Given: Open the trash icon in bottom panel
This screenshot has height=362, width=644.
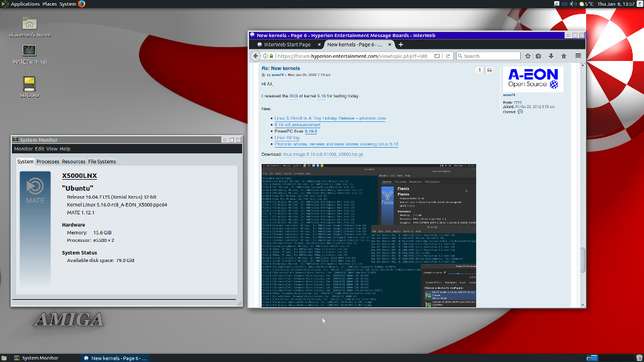Looking at the screenshot, I should click(639, 358).
